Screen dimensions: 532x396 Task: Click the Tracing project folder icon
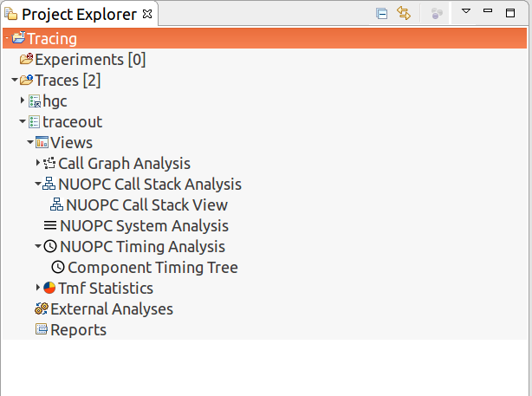tap(18, 39)
